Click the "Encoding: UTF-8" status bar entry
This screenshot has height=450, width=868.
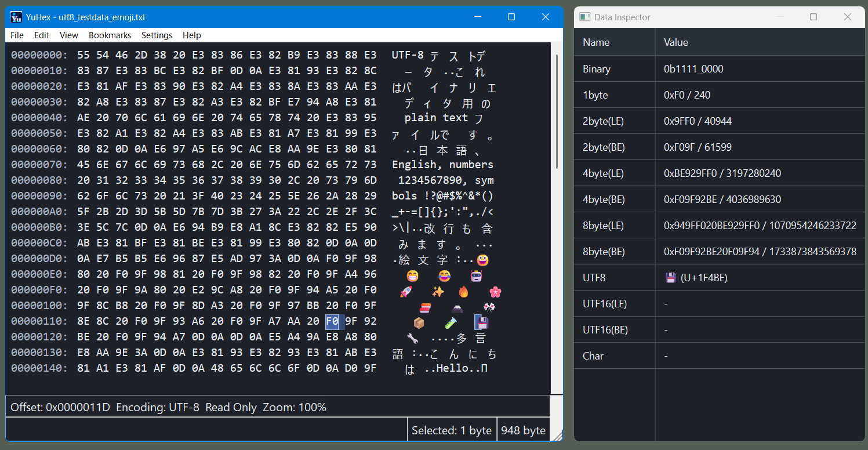(158, 407)
